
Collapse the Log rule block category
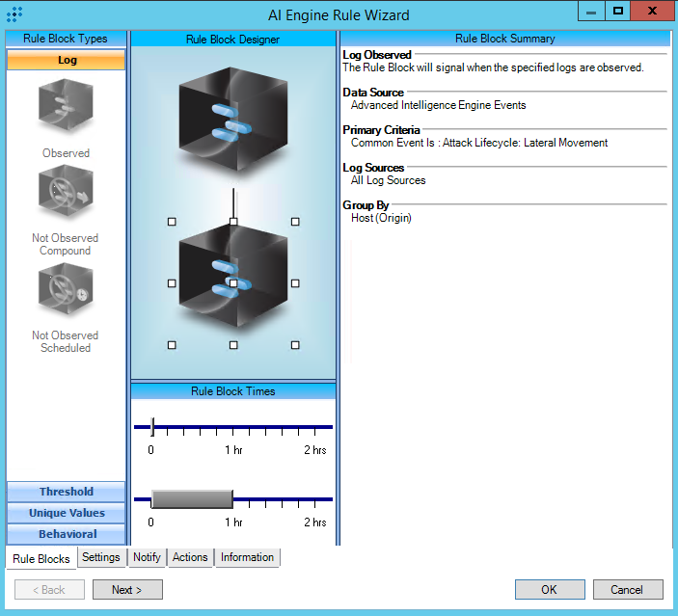tap(67, 60)
